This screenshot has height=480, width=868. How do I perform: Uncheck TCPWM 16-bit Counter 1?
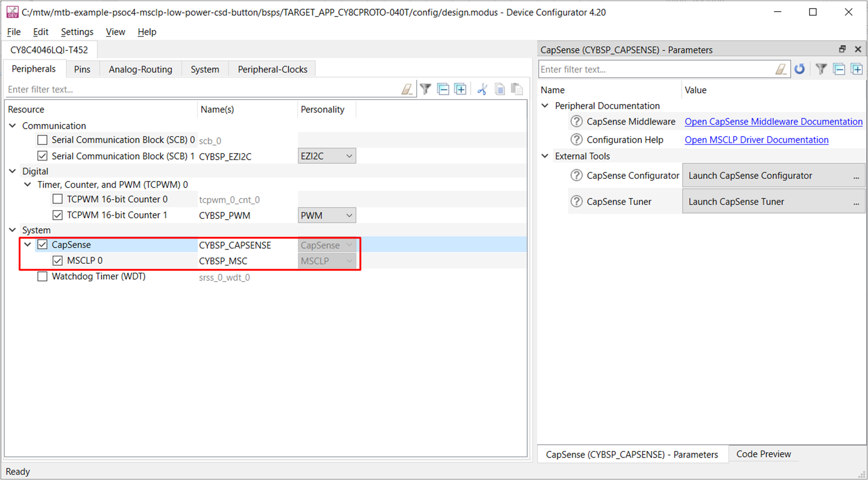57,215
